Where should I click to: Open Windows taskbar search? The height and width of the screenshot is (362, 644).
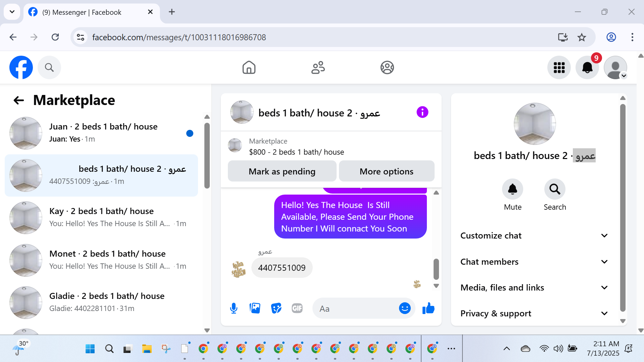(x=109, y=349)
